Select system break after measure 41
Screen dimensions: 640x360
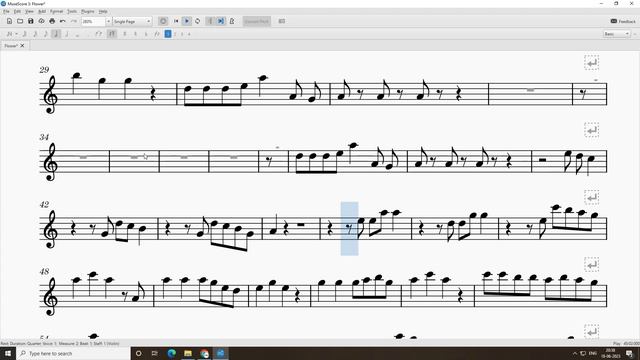click(591, 130)
